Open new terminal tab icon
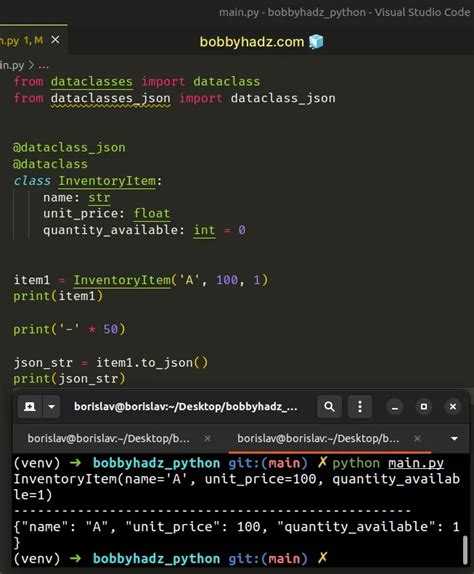474x574 pixels. (30, 406)
